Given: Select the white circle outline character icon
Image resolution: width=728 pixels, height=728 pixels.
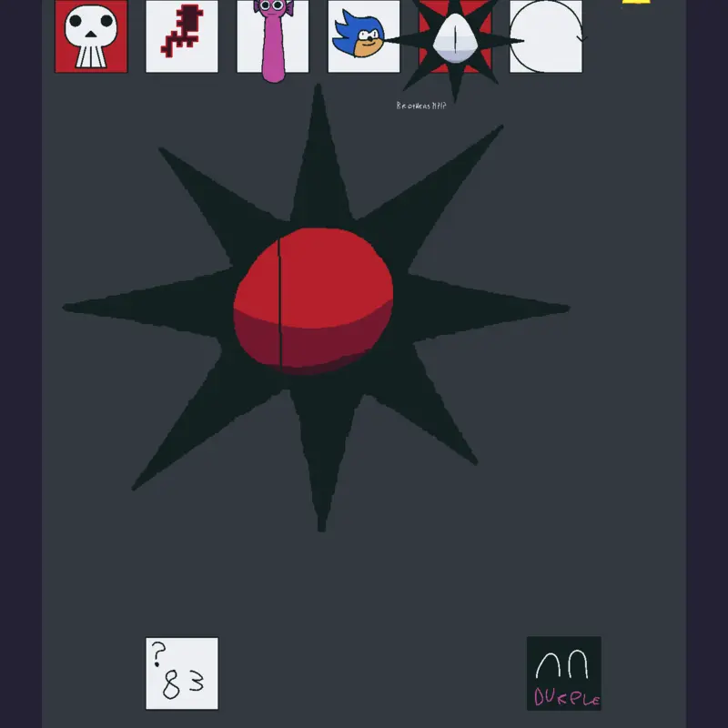Looking at the screenshot, I should 546,36.
